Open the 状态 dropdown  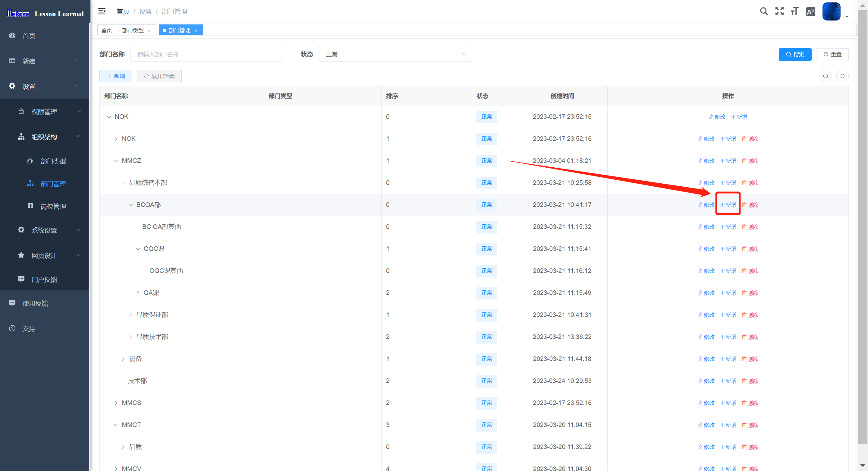click(395, 54)
